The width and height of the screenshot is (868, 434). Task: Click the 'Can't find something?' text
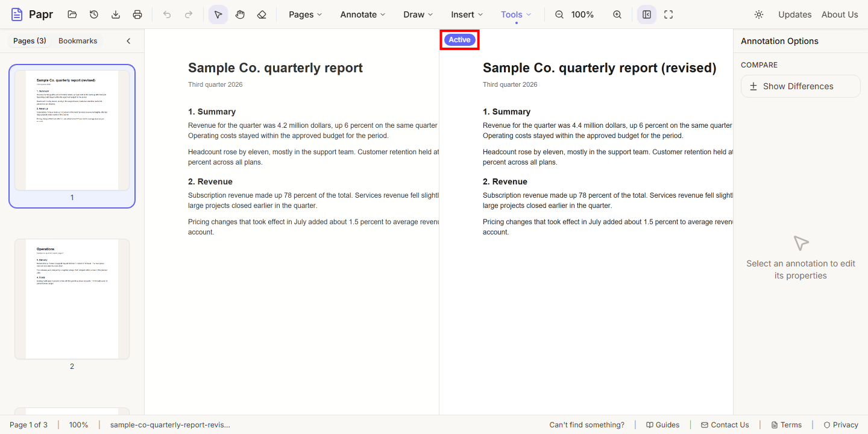pos(587,425)
